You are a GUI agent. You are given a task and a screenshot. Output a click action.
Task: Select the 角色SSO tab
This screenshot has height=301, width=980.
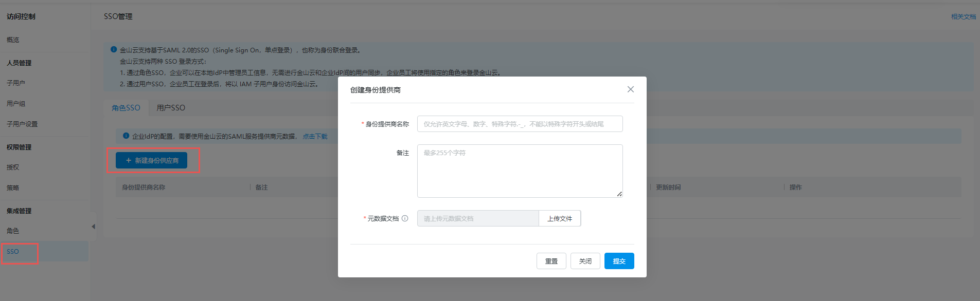(126, 108)
